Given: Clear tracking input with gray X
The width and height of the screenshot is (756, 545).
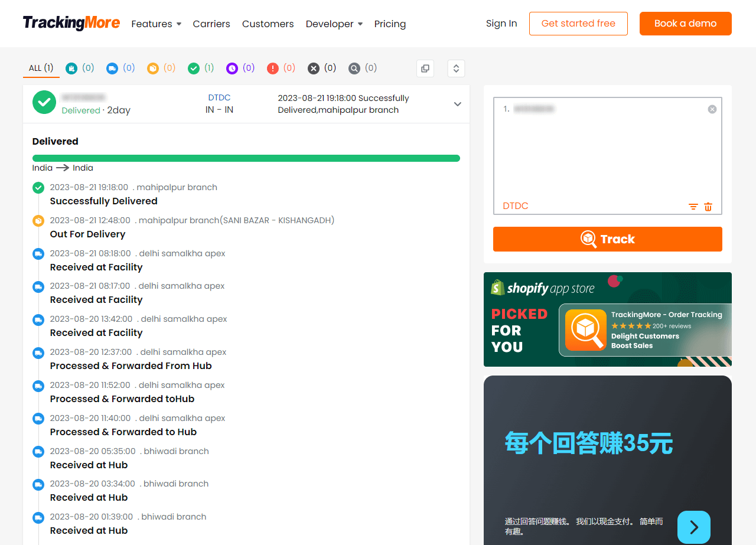Looking at the screenshot, I should (712, 109).
